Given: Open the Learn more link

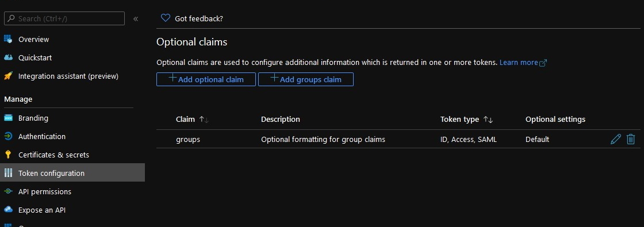Looking at the screenshot, I should 519,63.
